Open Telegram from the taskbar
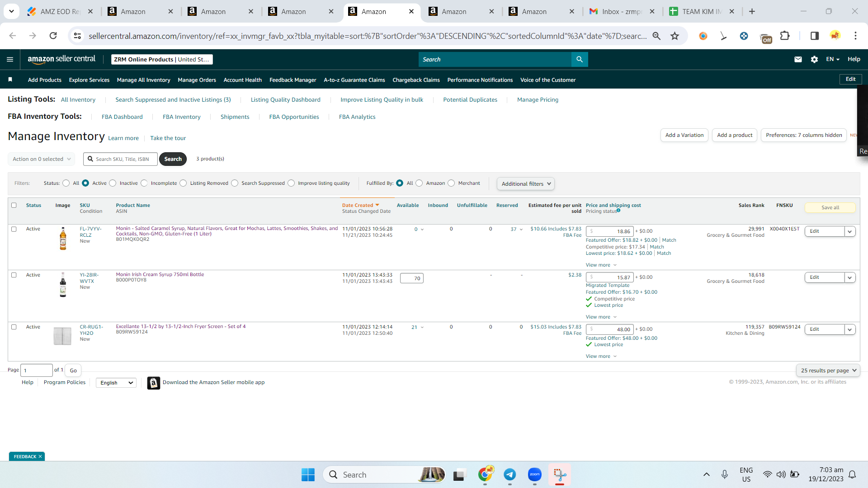This screenshot has width=868, height=488. [510, 474]
